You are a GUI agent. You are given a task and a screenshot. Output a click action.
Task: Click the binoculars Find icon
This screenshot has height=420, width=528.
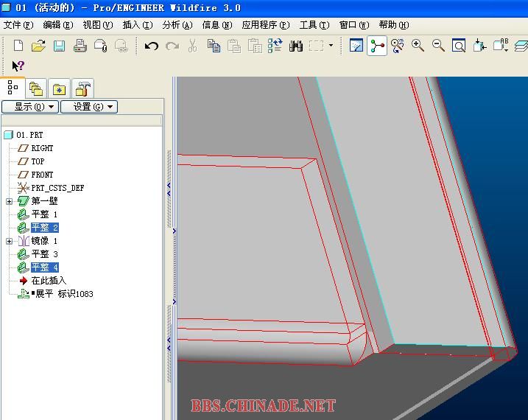[296, 46]
